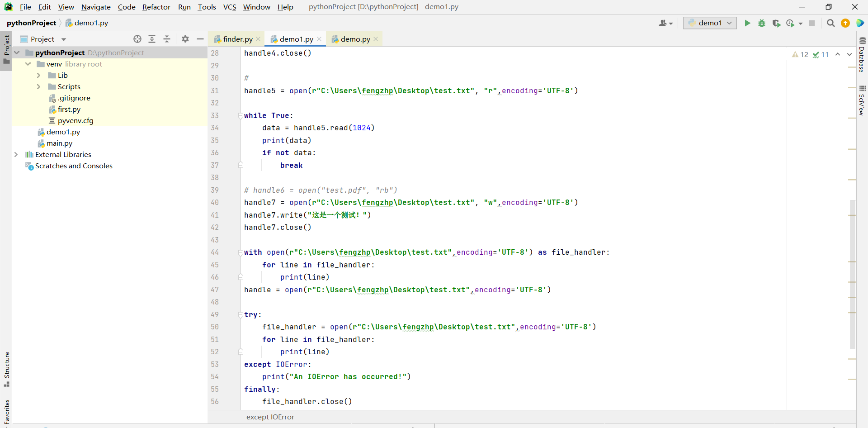
Task: Click the orange update arrow icon
Action: [845, 23]
